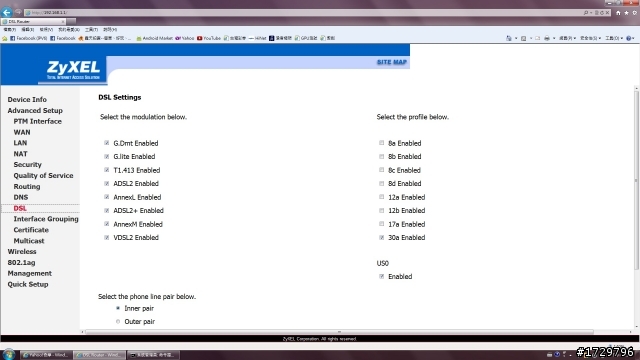
Task: Open the GPU bookmark in favorites bar
Action: coord(306,38)
